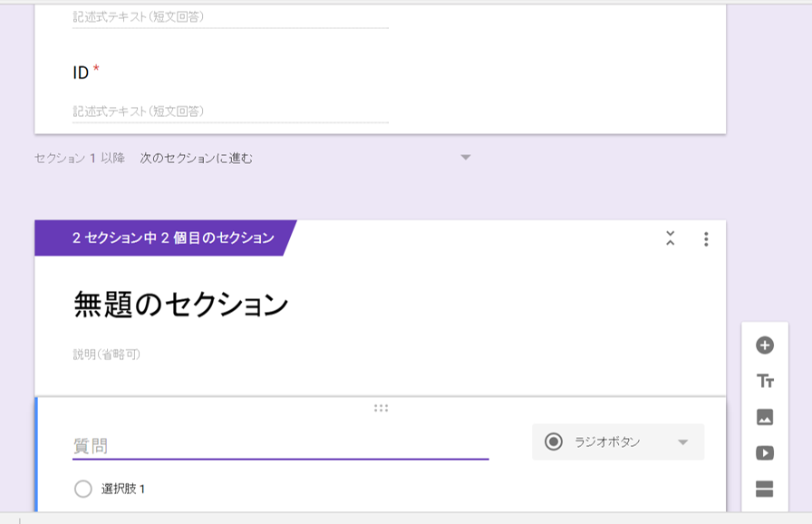This screenshot has width=812, height=524.
Task: Click the ID question label
Action: click(81, 73)
